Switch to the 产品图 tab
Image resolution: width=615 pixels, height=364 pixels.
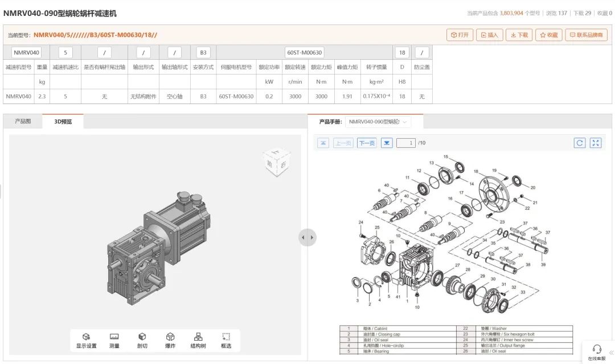23,122
